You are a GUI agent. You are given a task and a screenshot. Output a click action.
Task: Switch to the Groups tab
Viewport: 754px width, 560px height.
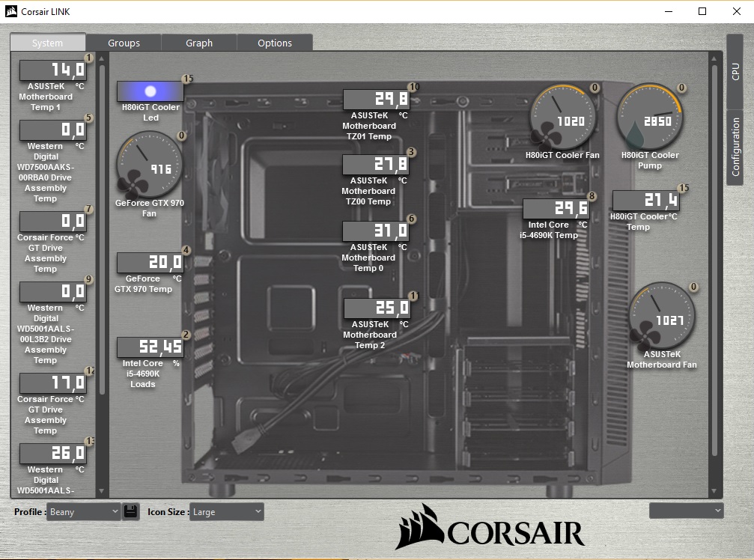pyautogui.click(x=124, y=43)
